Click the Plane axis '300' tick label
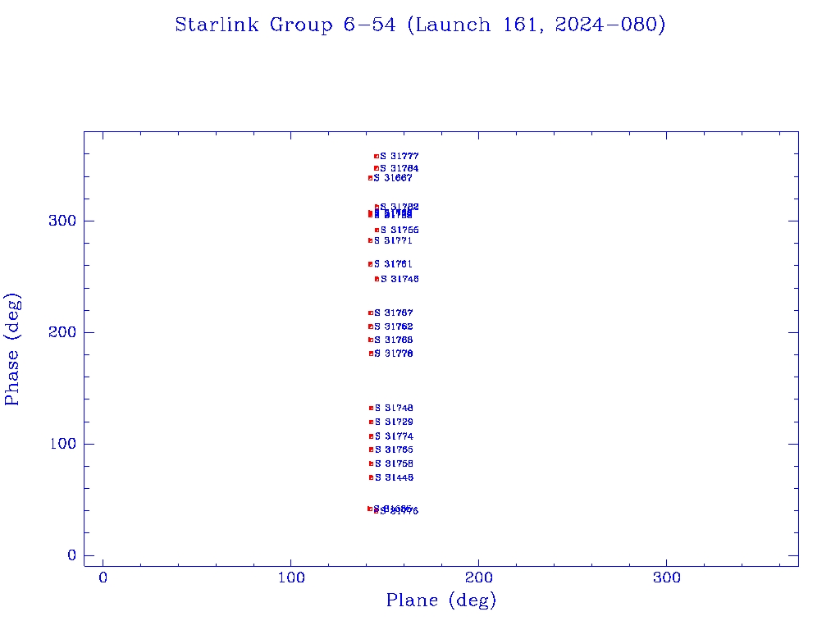 (666, 577)
